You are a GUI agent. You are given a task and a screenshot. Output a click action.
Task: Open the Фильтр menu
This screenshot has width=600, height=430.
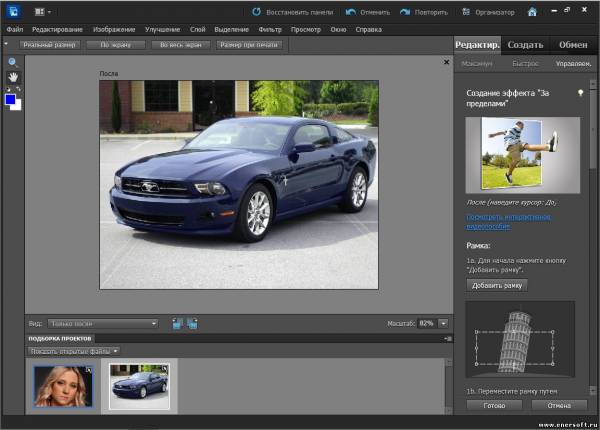click(270, 29)
